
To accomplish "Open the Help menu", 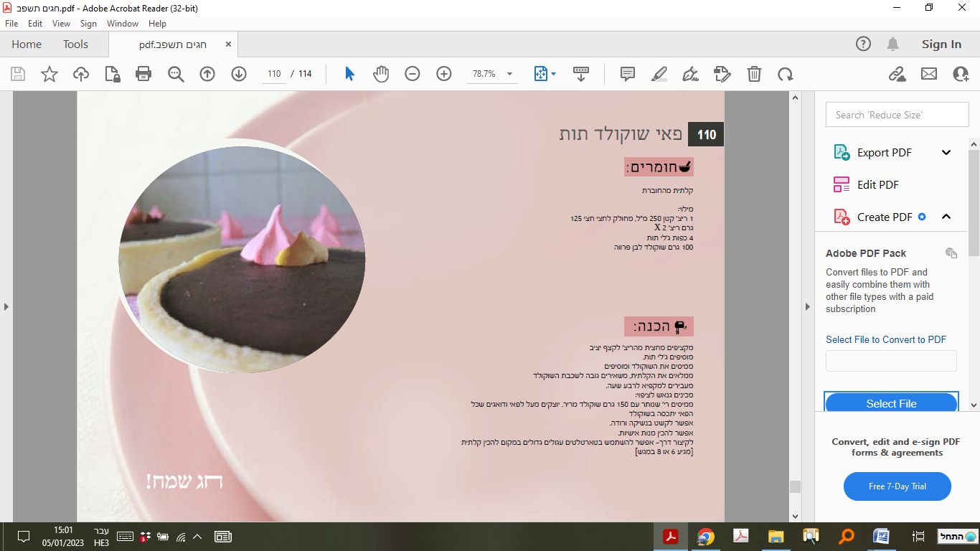I will [x=157, y=24].
